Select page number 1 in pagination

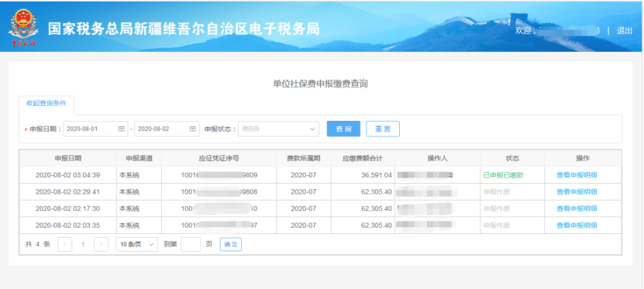83,244
